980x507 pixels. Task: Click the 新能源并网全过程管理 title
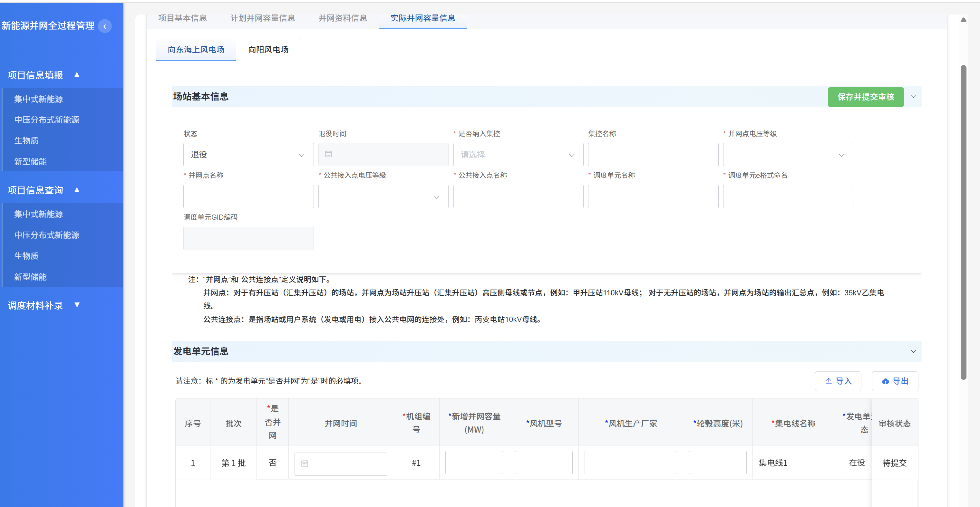coord(48,26)
